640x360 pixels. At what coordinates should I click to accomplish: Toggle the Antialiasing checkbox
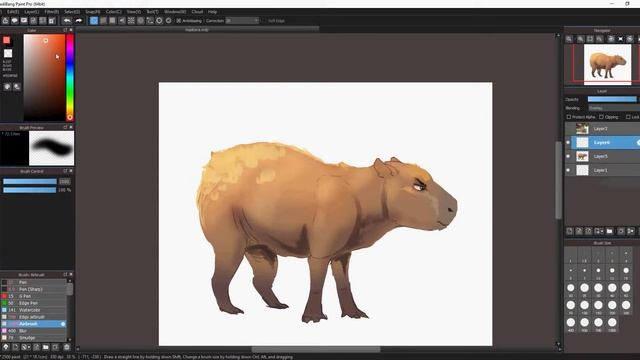coord(179,20)
